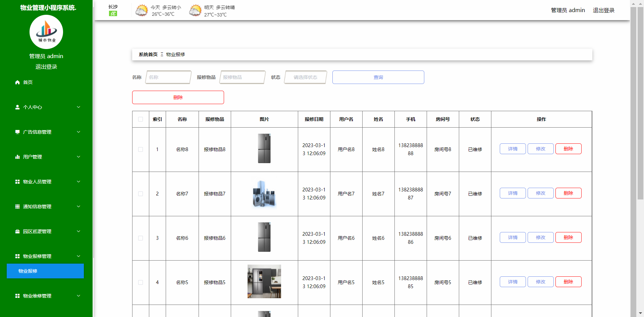Collapse the 物业报修管理 sidebar menu

pos(78,256)
